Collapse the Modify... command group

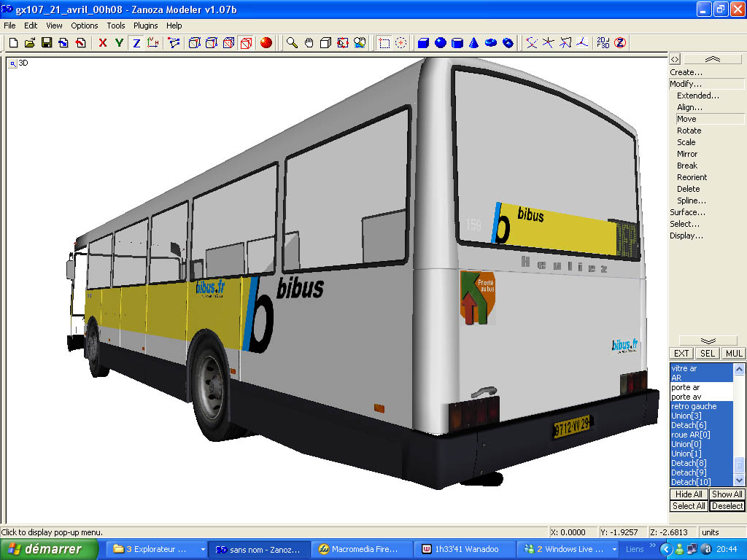[x=686, y=84]
